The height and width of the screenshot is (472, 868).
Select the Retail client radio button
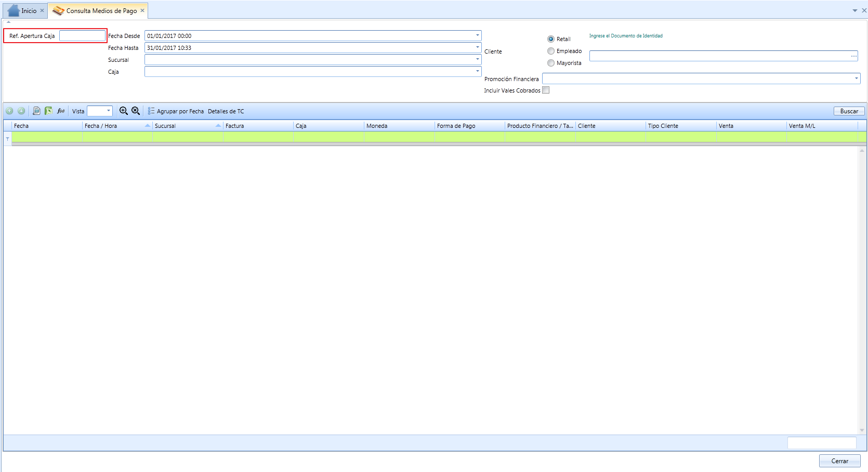(551, 39)
